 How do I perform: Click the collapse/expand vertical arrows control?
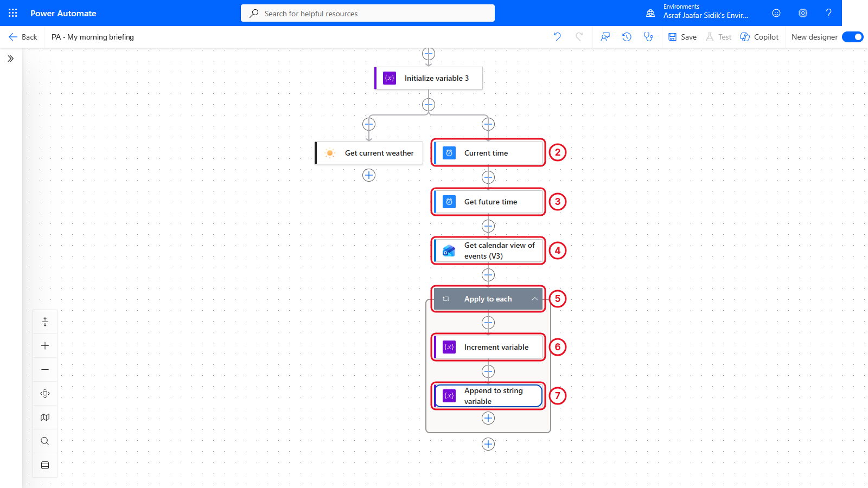tap(45, 322)
